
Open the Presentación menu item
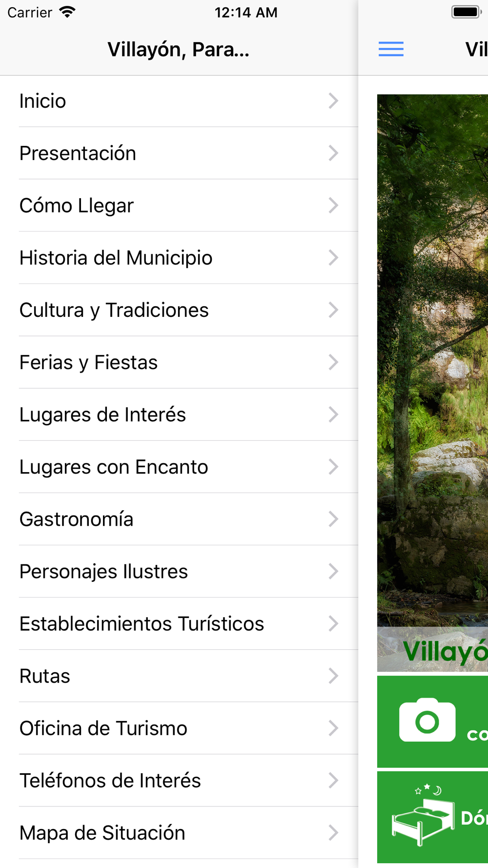point(179,153)
